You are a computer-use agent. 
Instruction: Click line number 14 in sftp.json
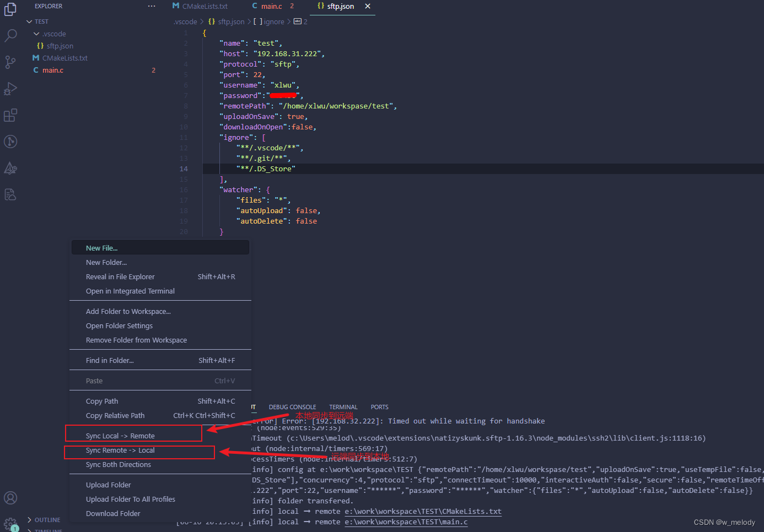tap(184, 169)
